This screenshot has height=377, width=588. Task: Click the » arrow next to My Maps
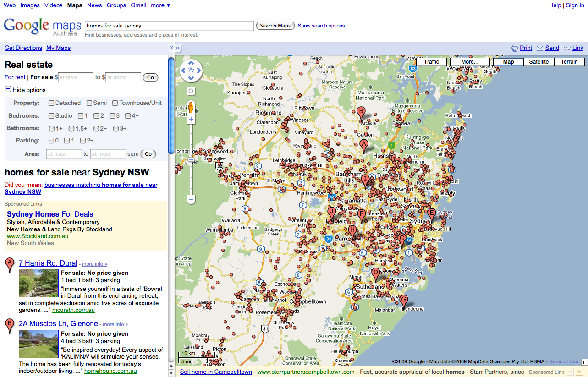coord(178,48)
